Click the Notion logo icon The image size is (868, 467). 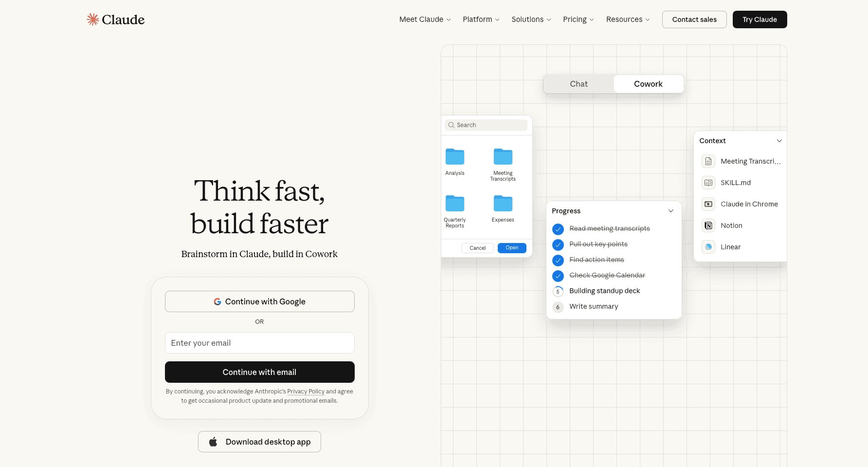(708, 225)
